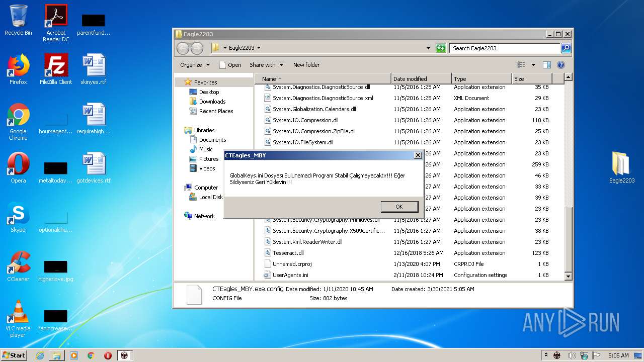
Task: Show hidden icons in the system tray
Action: tap(546, 355)
